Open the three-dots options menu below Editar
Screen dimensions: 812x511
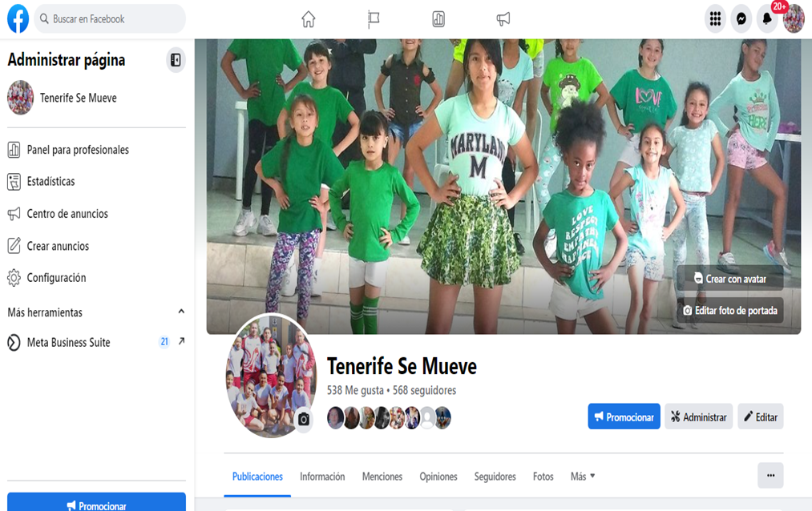click(770, 475)
